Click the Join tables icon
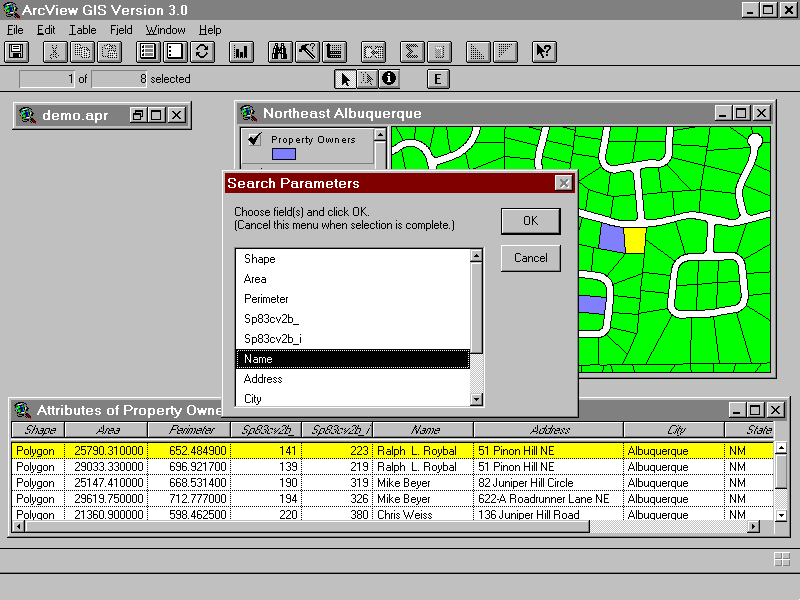This screenshot has height=600, width=800. coord(373,52)
